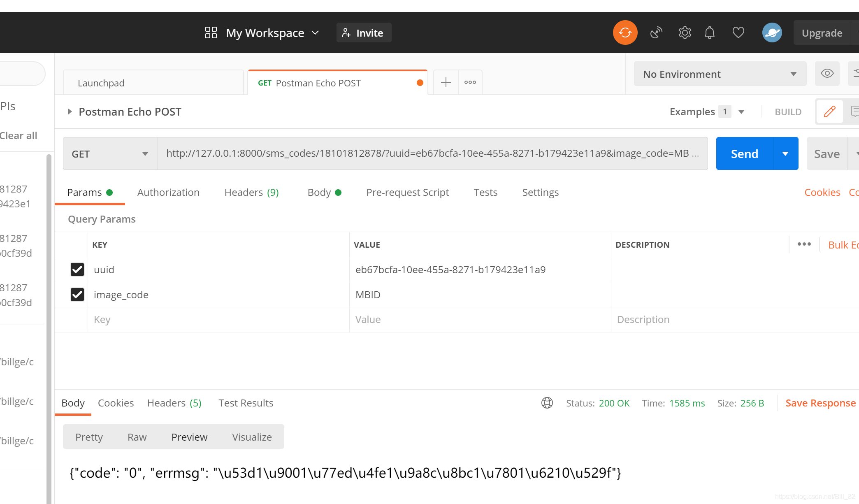Select the GET Postman Echo POST tab
The image size is (859, 504).
[337, 83]
